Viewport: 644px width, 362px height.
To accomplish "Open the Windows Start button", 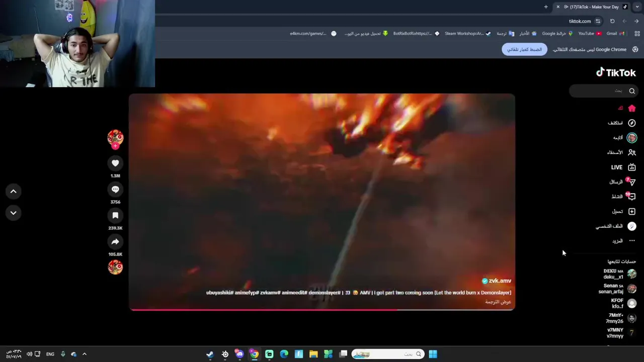I will [x=433, y=354].
